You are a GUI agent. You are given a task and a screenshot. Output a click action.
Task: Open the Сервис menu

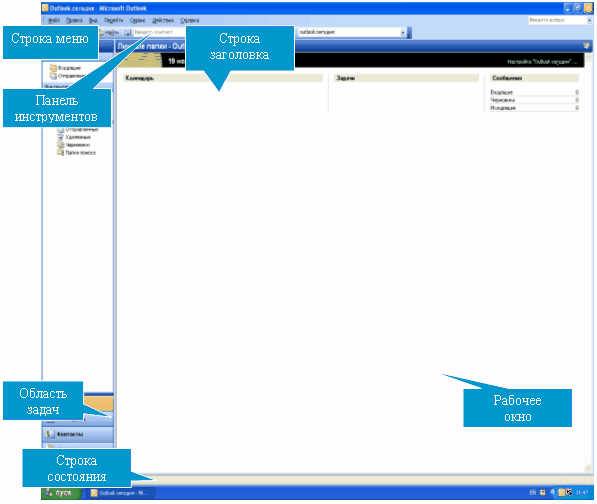[x=137, y=20]
